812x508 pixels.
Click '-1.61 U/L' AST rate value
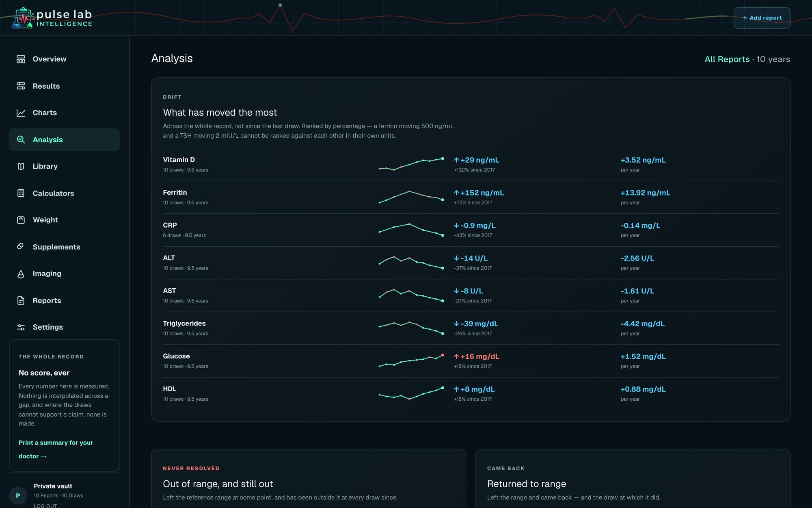[637, 291]
